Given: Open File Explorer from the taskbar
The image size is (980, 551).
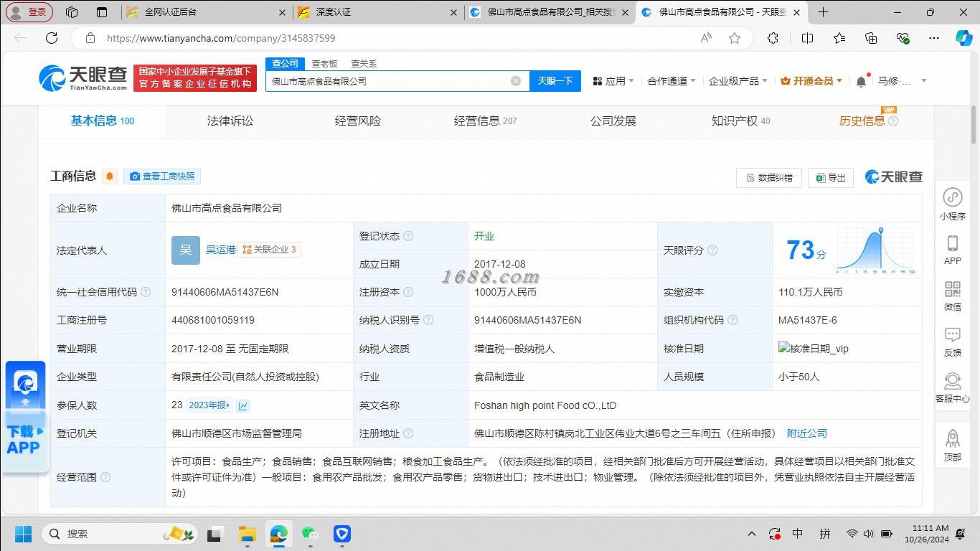Looking at the screenshot, I should tap(248, 534).
